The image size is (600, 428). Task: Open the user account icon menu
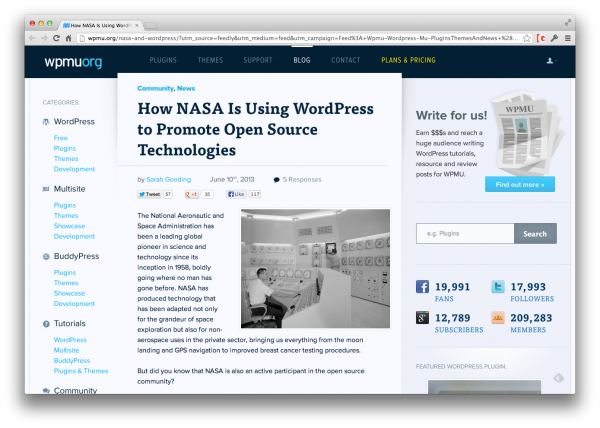[551, 60]
